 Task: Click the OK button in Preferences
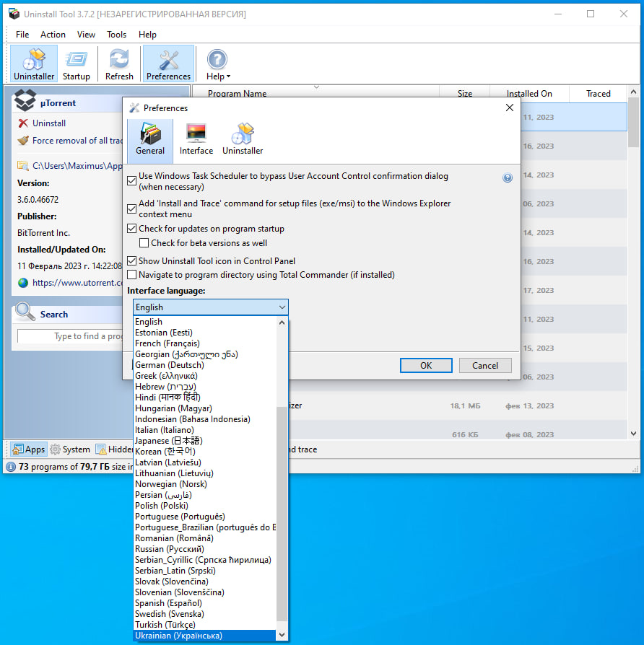click(426, 366)
